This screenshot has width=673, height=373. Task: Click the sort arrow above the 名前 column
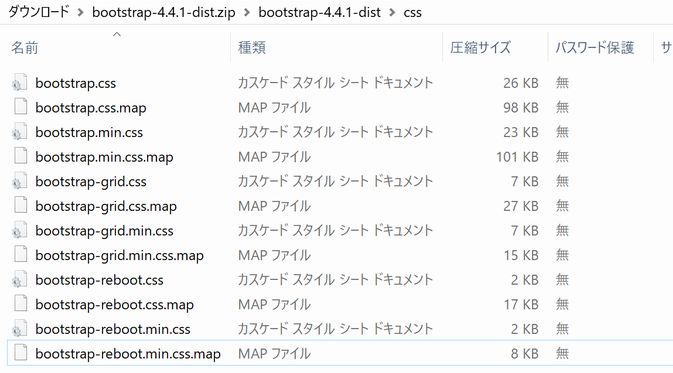pyautogui.click(x=117, y=34)
